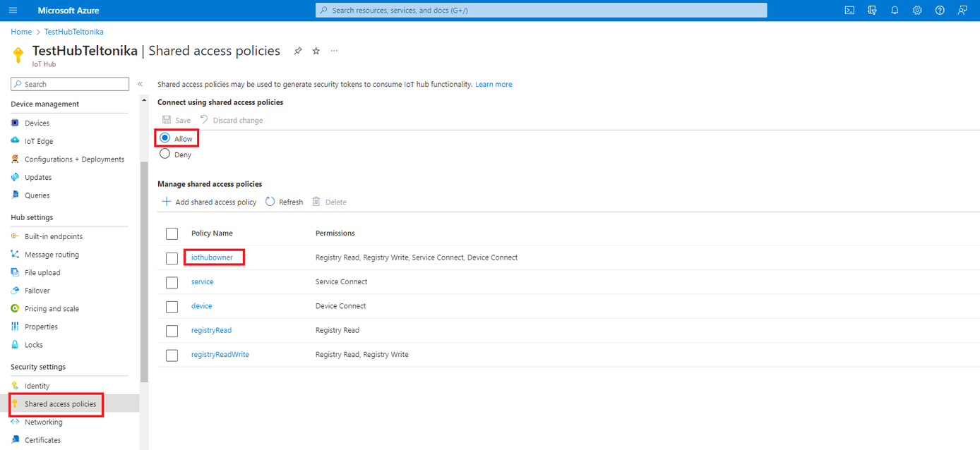This screenshot has width=980, height=450.
Task: Open the more options ellipsis near page title
Action: pos(334,50)
